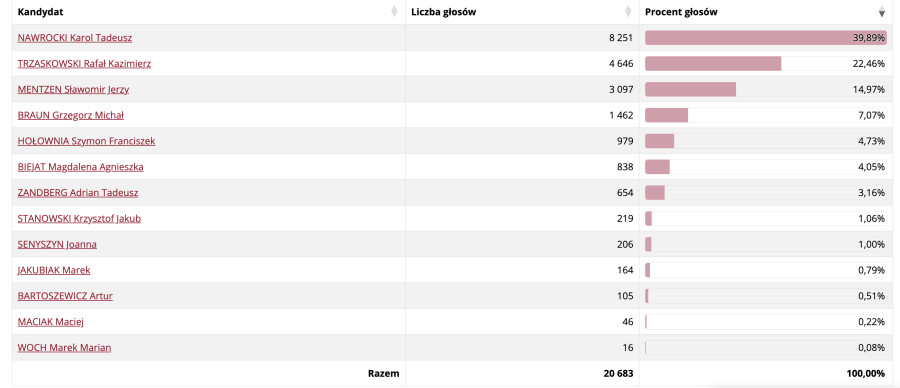Select JAKUBIAK Marek link
The width and height of the screenshot is (900, 388).
(x=54, y=270)
